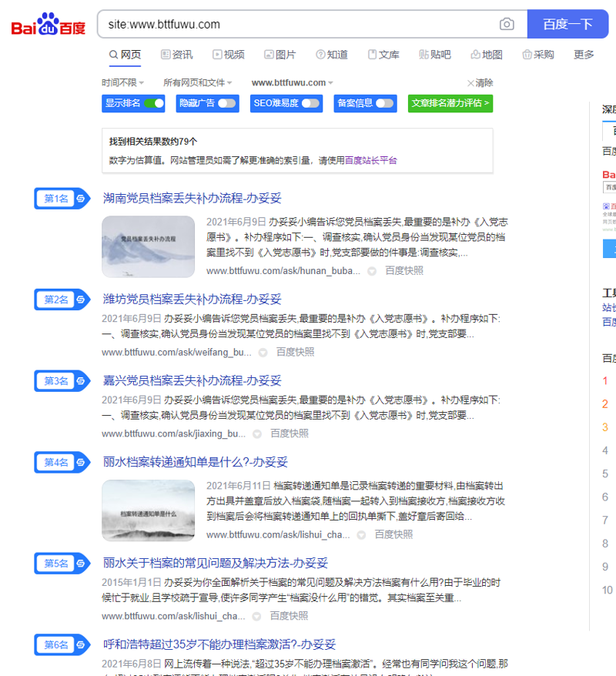This screenshot has width=616, height=676.
Task: Click the camera image-search icon
Action: coord(507,24)
